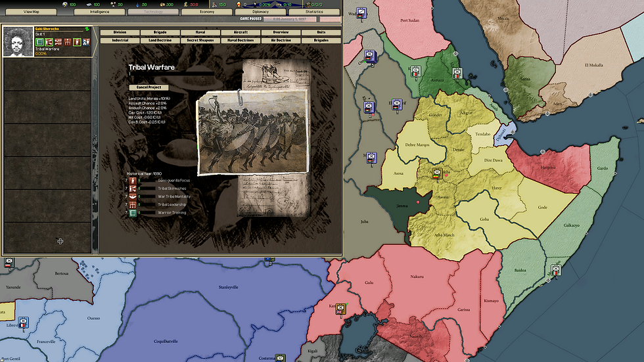Select the French unit counter at Libreville

click(x=24, y=323)
